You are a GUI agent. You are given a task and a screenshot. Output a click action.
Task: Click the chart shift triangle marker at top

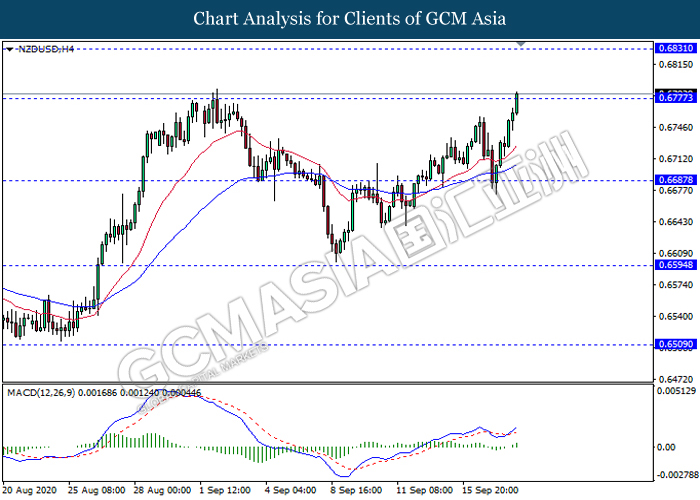(521, 44)
